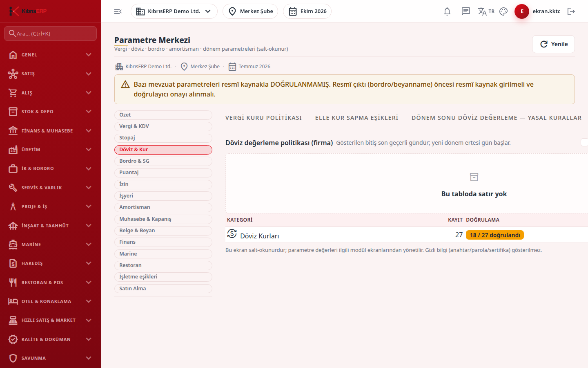Select the İşletme eşikleri category
The width and height of the screenshot is (588, 368).
point(163,277)
